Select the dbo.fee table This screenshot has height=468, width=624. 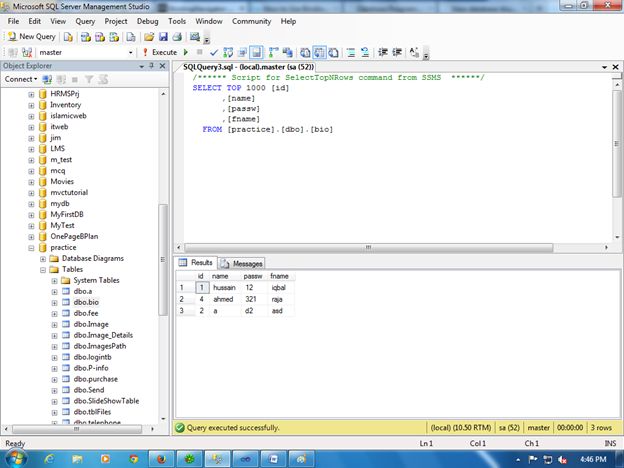(85, 313)
